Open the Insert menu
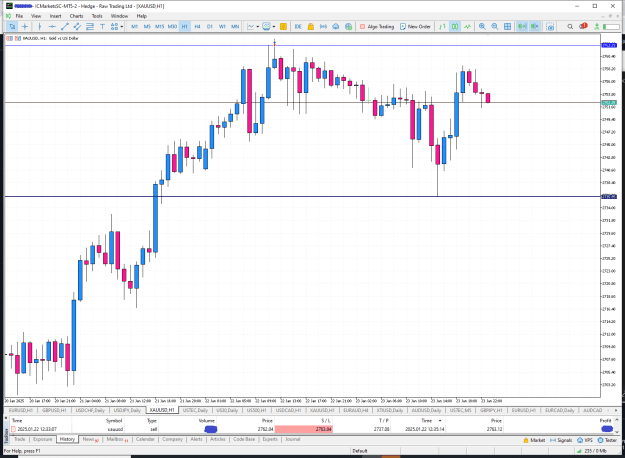The height and width of the screenshot is (458, 625). (x=55, y=16)
